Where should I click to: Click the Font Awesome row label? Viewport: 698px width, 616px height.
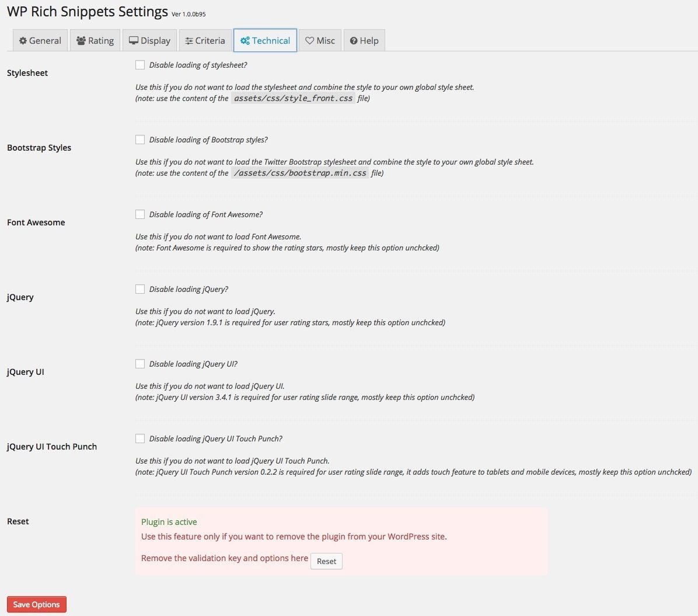36,222
